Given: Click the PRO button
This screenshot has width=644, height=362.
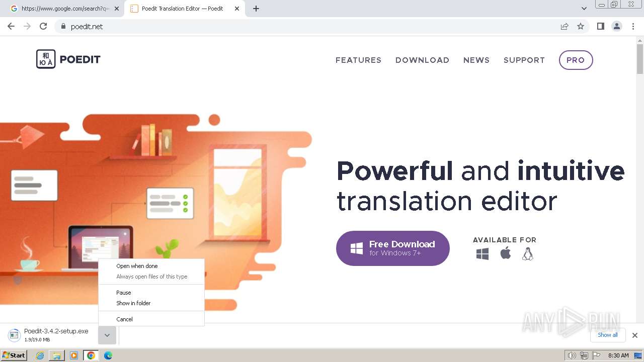Looking at the screenshot, I should (576, 60).
